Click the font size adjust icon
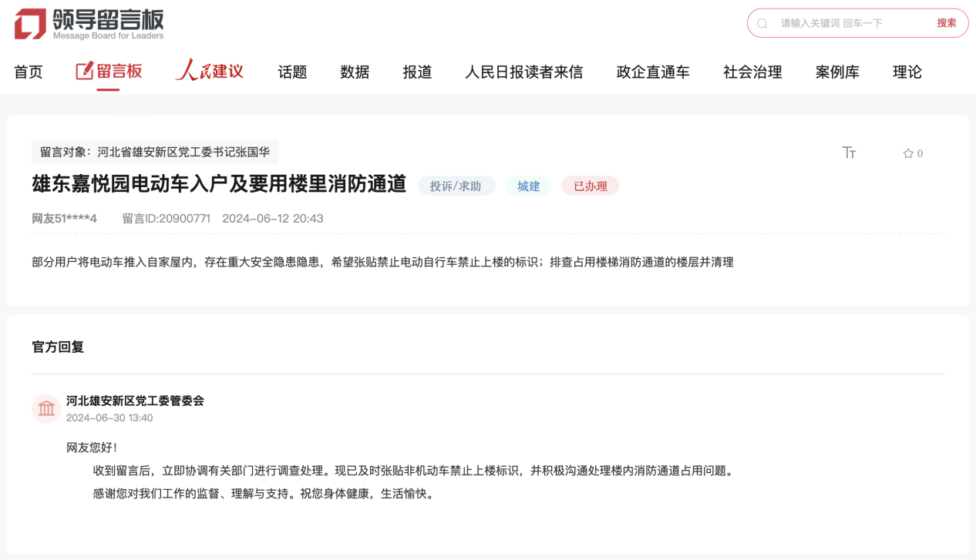 point(849,153)
